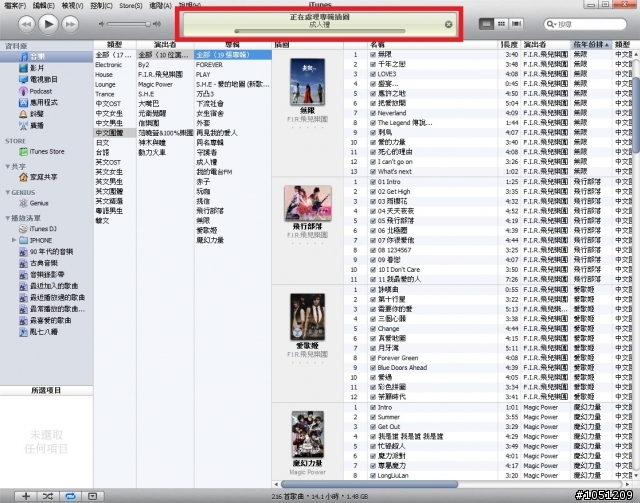Viewport: 640px width, 503px height.
Task: Open the Apps library in the sidebar
Action: pyautogui.click(x=38, y=102)
